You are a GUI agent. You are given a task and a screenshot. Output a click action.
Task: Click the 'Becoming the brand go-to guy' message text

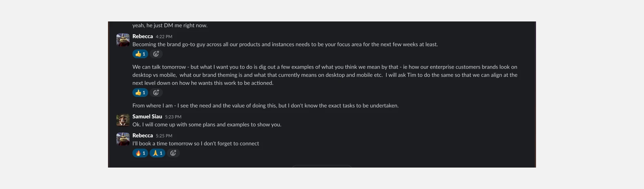285,44
